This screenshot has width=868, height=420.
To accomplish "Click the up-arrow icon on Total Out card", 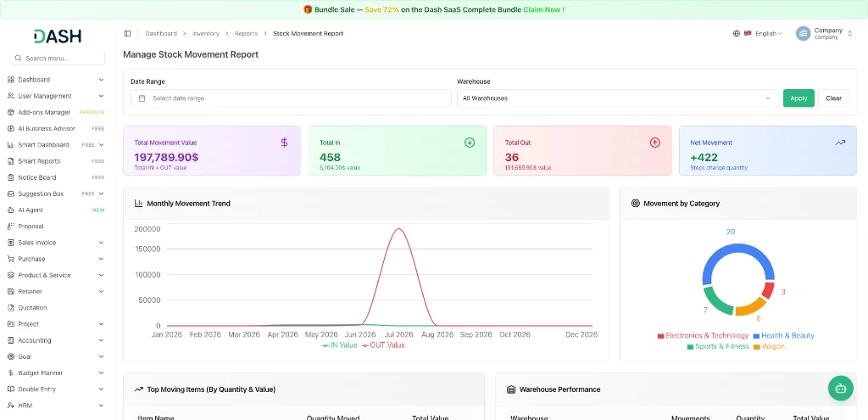I will click(655, 143).
